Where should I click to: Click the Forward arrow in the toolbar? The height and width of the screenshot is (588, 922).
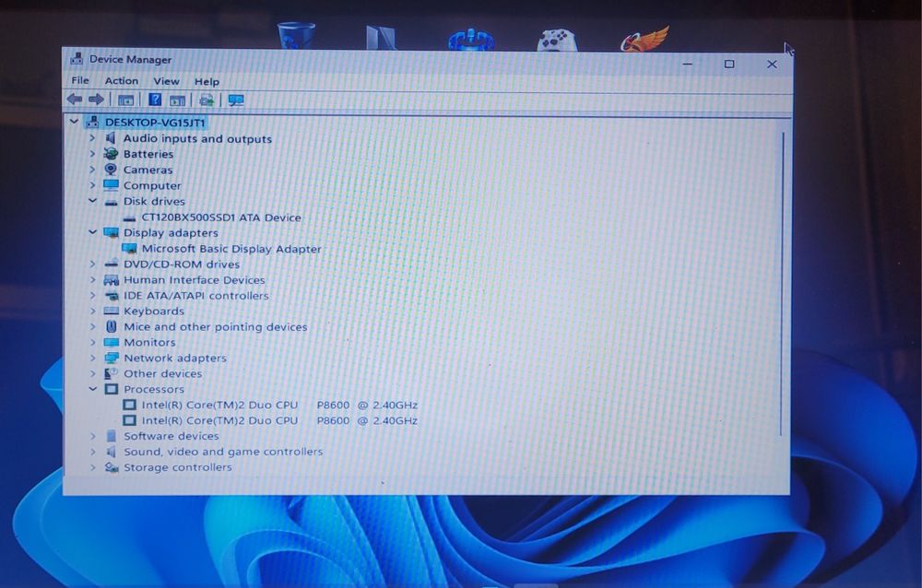tap(96, 100)
